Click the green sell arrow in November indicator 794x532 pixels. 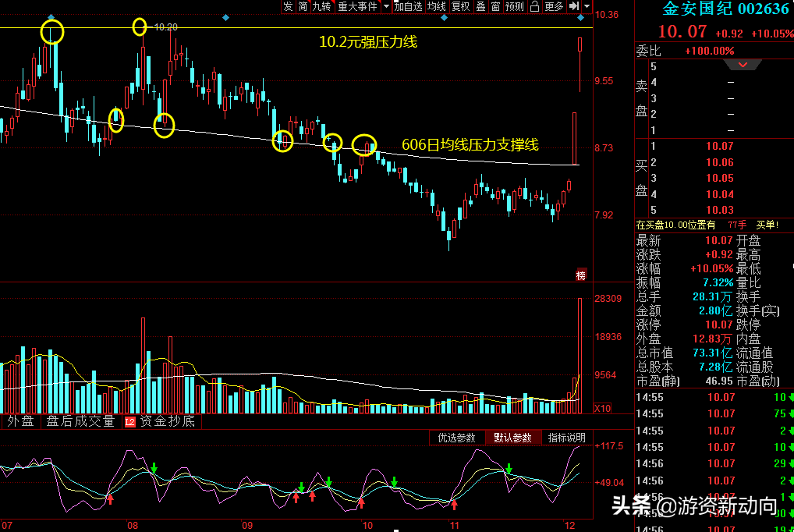coord(509,469)
